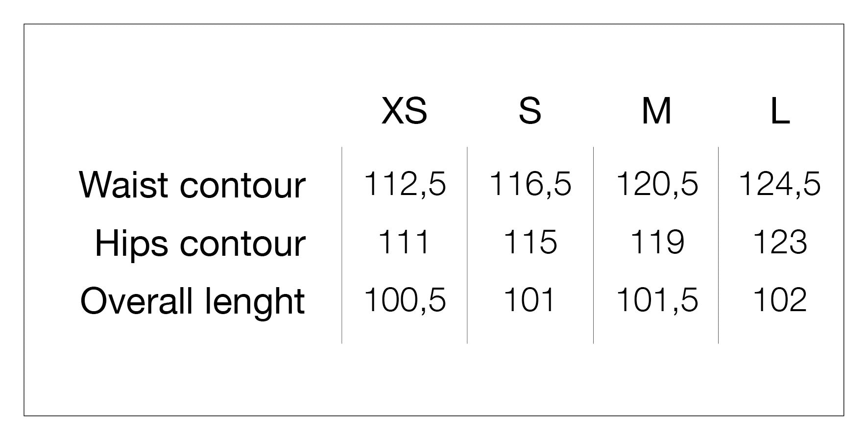This screenshot has height=440, width=868.
Task: Click waist value 120,5 for M
Action: (x=656, y=184)
